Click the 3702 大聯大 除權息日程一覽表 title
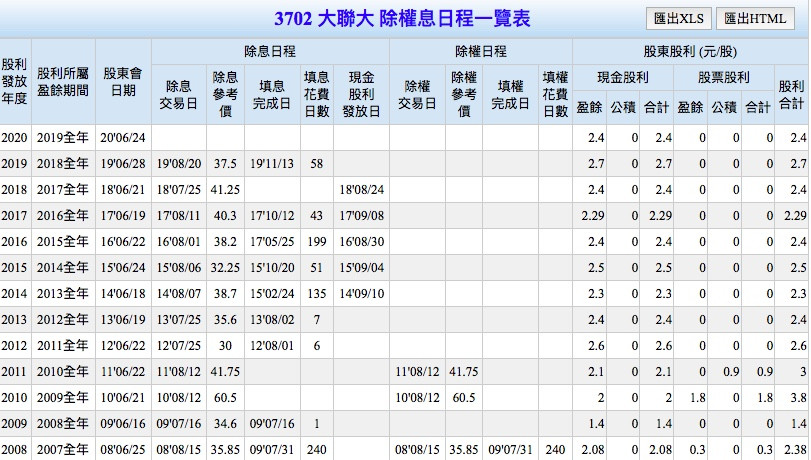 click(403, 19)
